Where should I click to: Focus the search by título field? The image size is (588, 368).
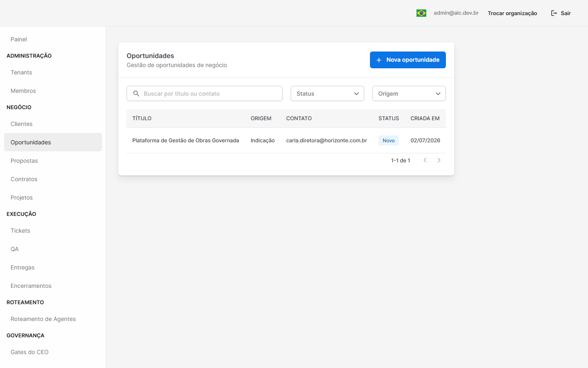click(205, 94)
